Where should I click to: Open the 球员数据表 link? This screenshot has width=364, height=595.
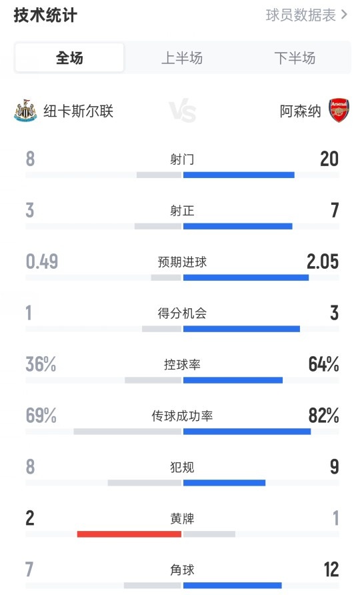[301, 15]
